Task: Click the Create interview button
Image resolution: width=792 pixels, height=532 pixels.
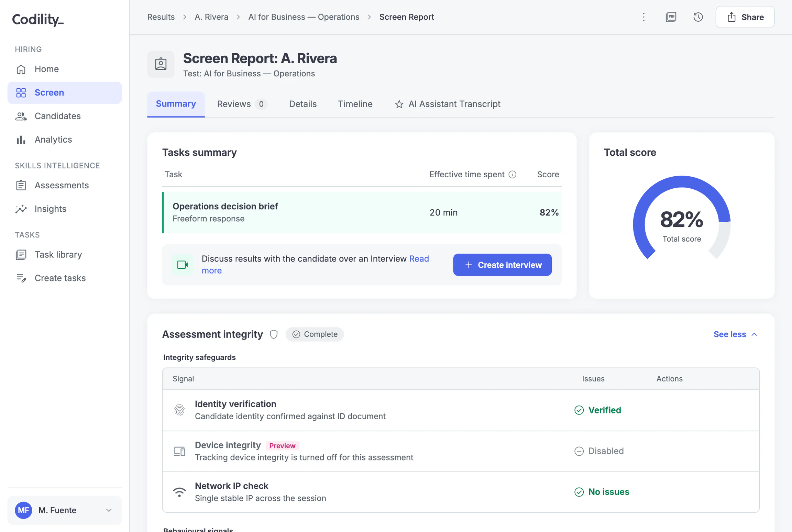Action: click(502, 265)
